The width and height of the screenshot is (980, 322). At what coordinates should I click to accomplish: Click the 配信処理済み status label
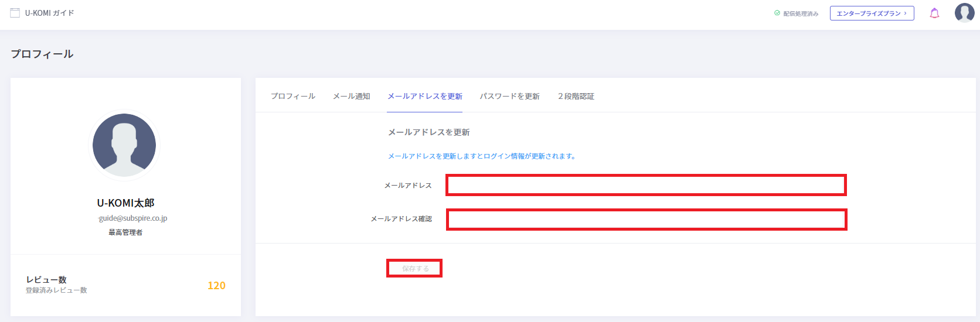(x=801, y=13)
